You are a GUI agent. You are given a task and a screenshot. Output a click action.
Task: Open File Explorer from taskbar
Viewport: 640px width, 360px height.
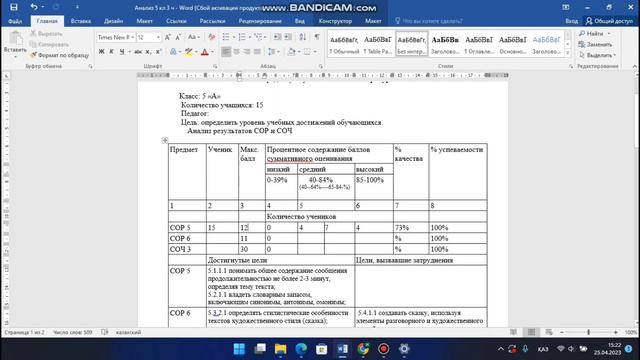[280, 349]
